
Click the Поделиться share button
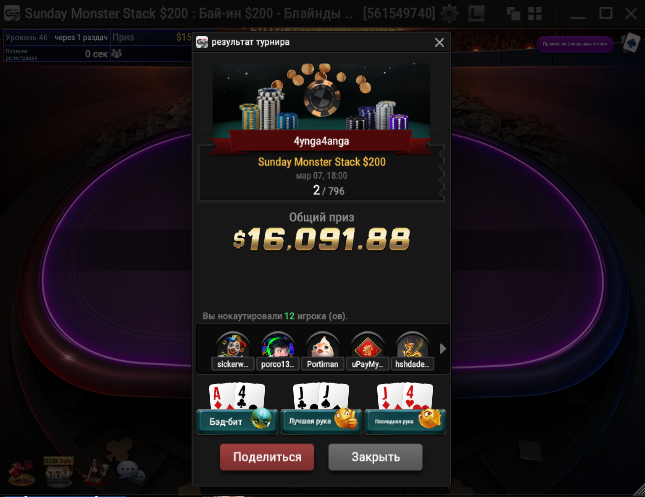point(267,457)
